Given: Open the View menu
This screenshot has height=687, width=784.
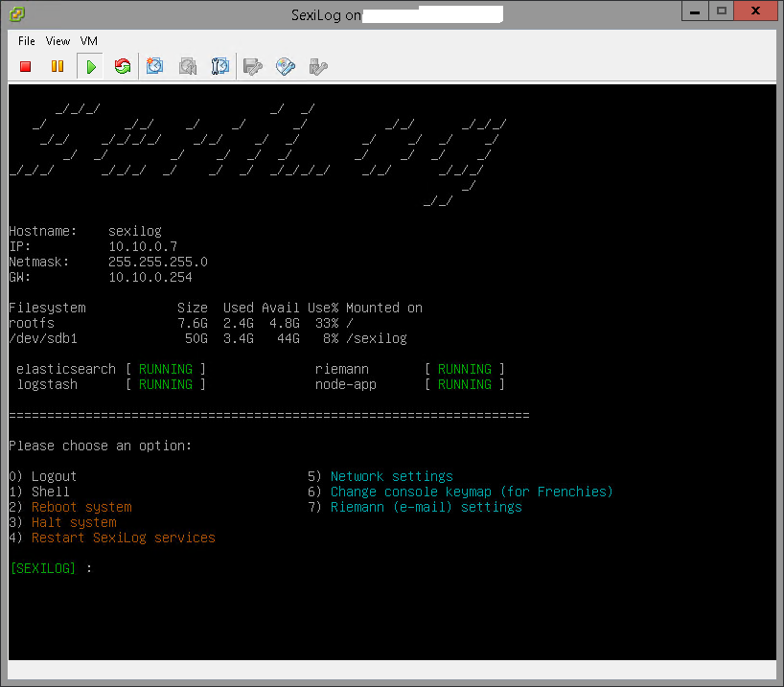Looking at the screenshot, I should click(x=58, y=41).
